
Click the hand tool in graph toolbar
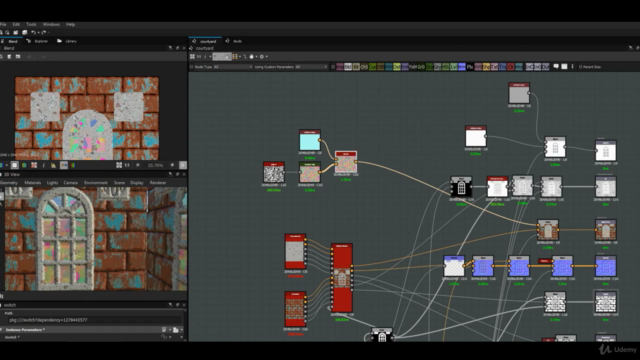click(251, 57)
